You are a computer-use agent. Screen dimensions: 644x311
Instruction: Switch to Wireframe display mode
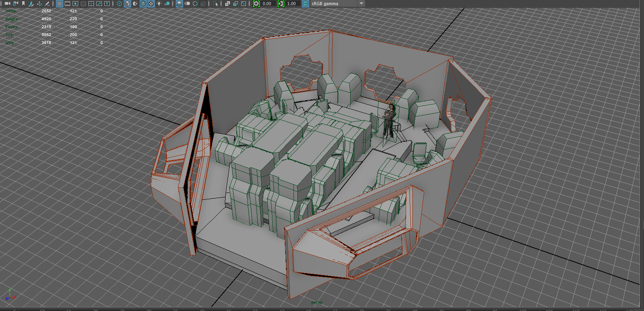(x=119, y=4)
